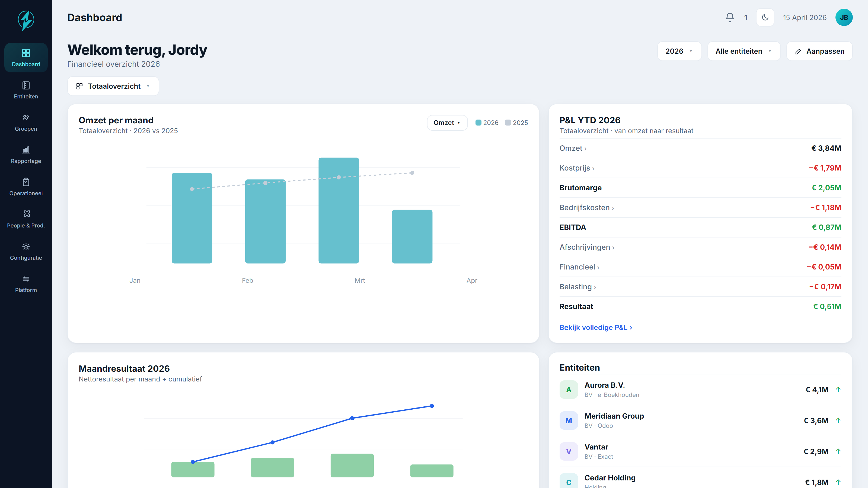Screen dimensions: 868x488
Task: Click the first green bar in Maandresultaat
Action: (193, 470)
